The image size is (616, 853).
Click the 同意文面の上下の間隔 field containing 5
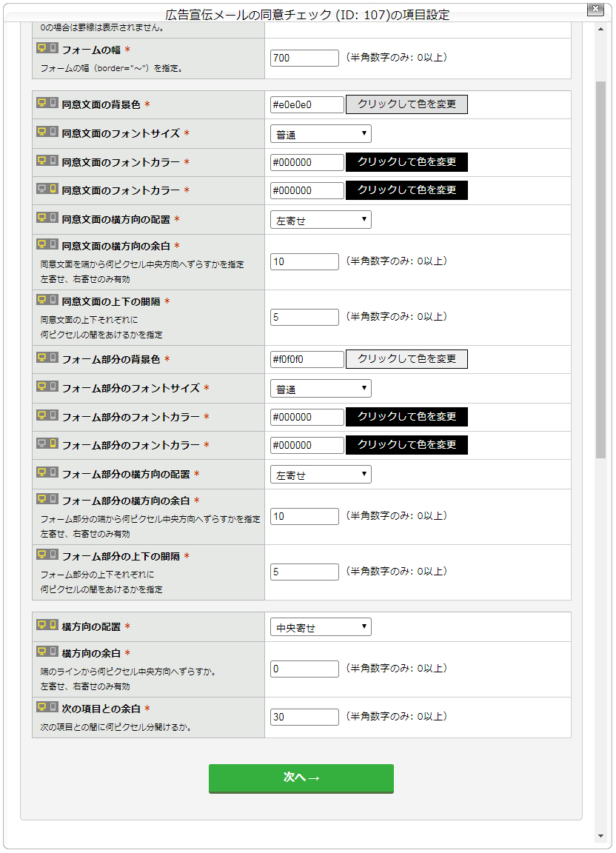pyautogui.click(x=305, y=317)
